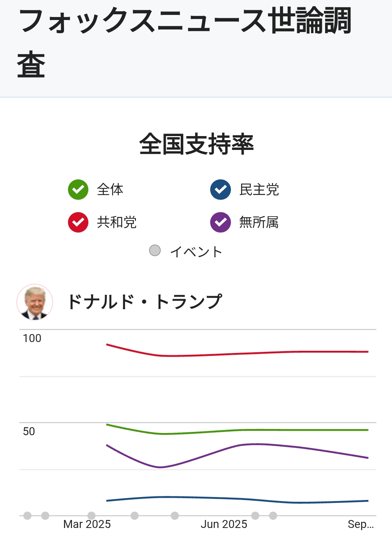Image resolution: width=392 pixels, height=556 pixels.
Task: Click the fourth event dot on timeline
Action: [135, 516]
